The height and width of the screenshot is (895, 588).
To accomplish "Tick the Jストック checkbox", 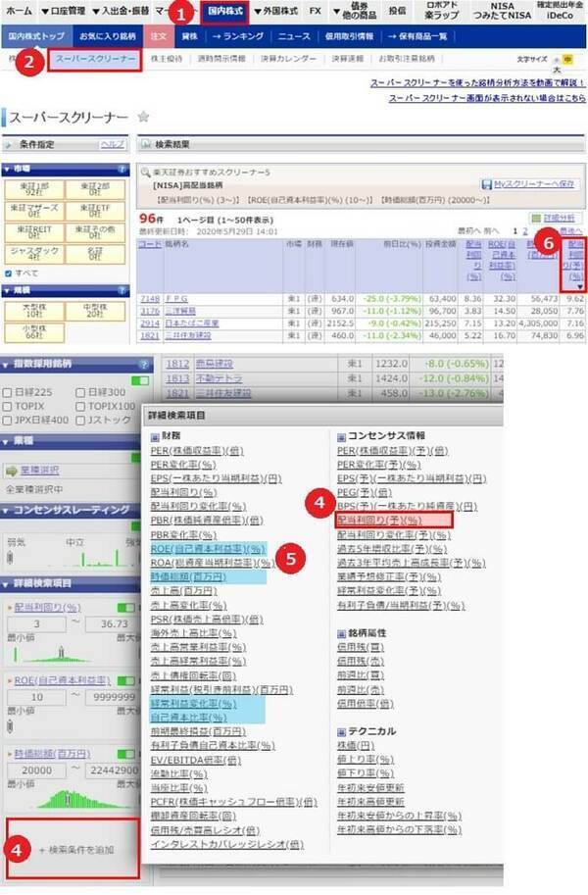I will click(x=80, y=421).
